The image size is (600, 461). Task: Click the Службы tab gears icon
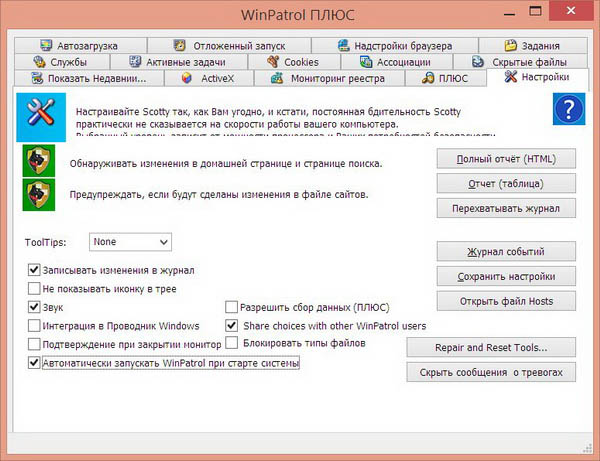tap(39, 62)
